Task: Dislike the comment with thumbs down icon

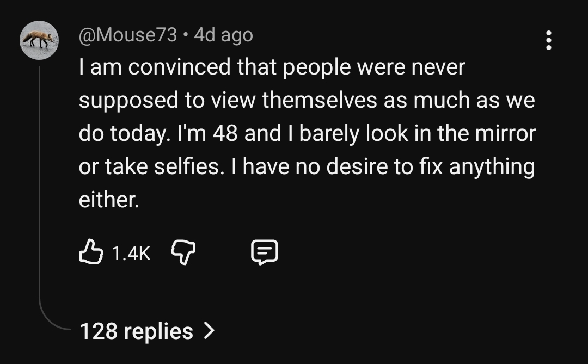Action: click(x=183, y=252)
